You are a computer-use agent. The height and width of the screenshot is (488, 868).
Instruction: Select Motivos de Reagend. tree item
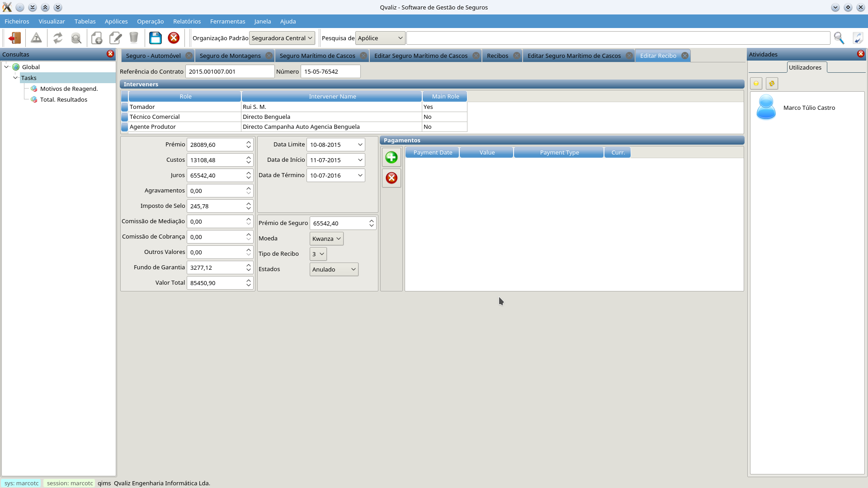coord(69,89)
